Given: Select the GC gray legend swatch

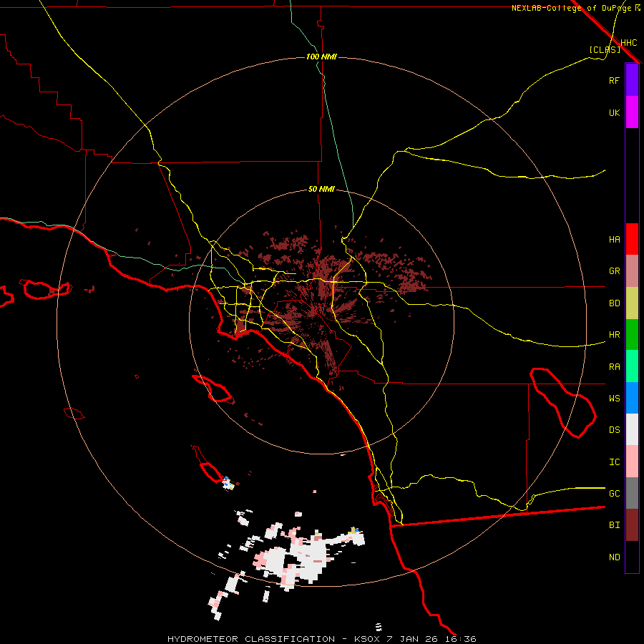Looking at the screenshot, I should [x=632, y=493].
